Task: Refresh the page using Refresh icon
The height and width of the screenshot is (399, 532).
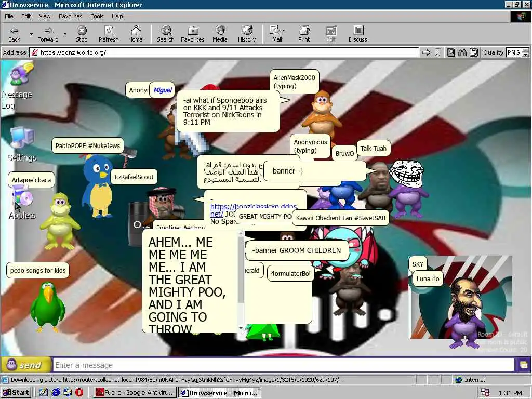Action: [109, 34]
